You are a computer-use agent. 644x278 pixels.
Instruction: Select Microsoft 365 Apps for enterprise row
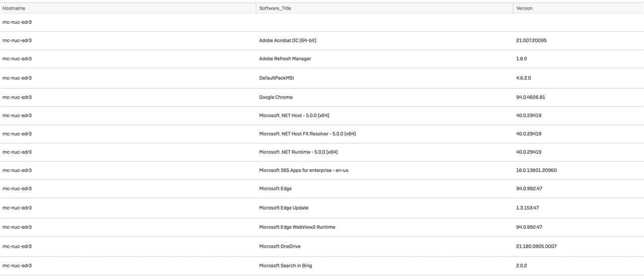(x=322, y=170)
